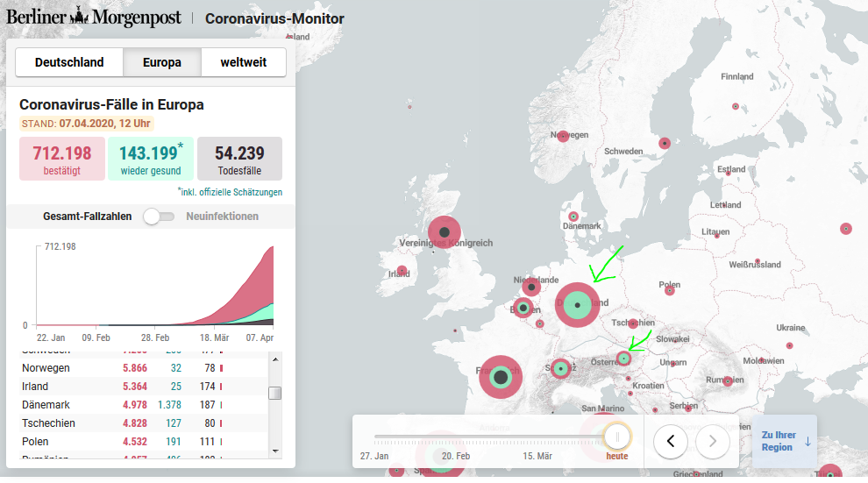Select the Sweden bubble near Stockholm
This screenshot has width=868, height=483.
point(665,143)
